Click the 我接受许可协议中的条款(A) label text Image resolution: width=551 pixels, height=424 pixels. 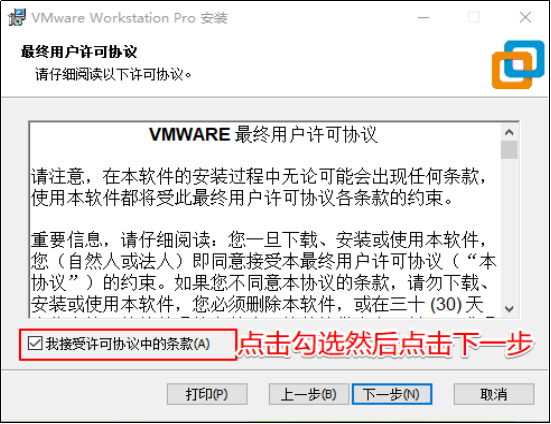click(128, 344)
